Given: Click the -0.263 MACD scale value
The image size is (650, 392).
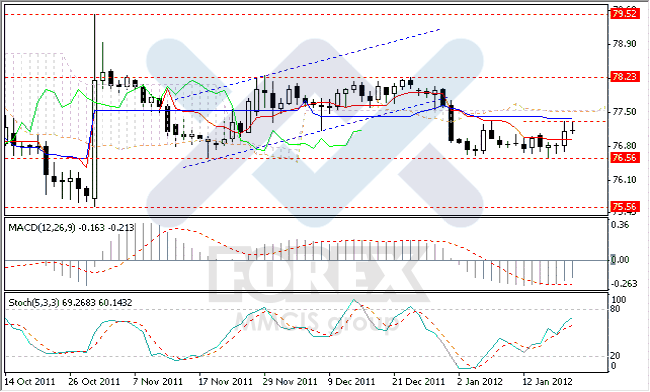Looking at the screenshot, I should (624, 283).
